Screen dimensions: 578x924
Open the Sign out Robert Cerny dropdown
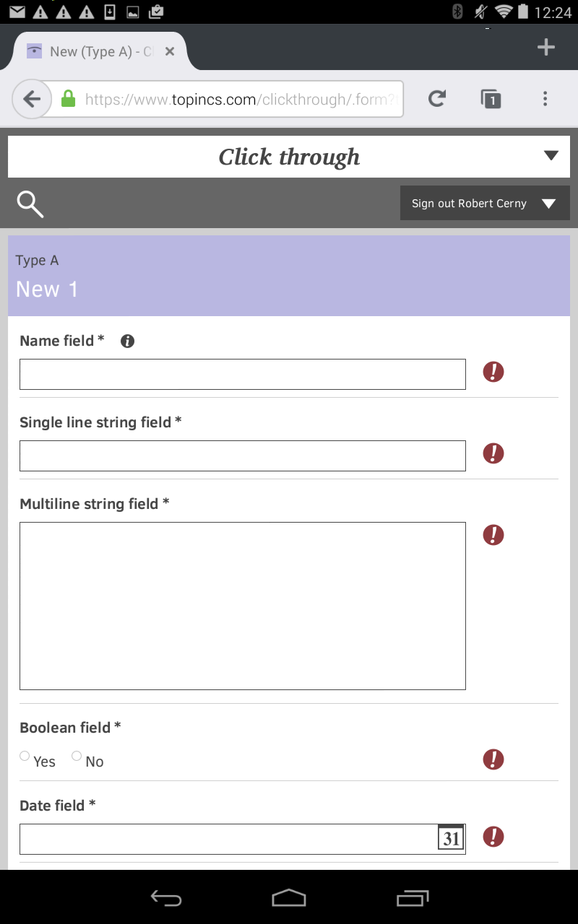(484, 204)
